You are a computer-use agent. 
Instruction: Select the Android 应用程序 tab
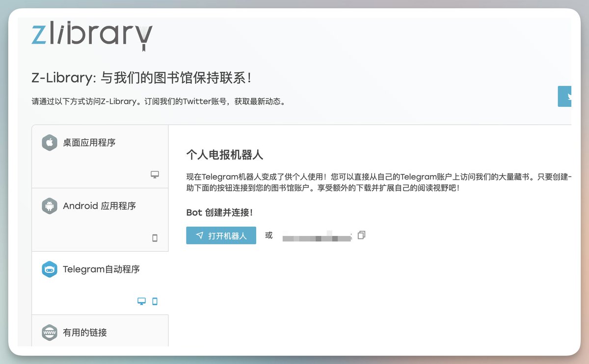[100, 220]
